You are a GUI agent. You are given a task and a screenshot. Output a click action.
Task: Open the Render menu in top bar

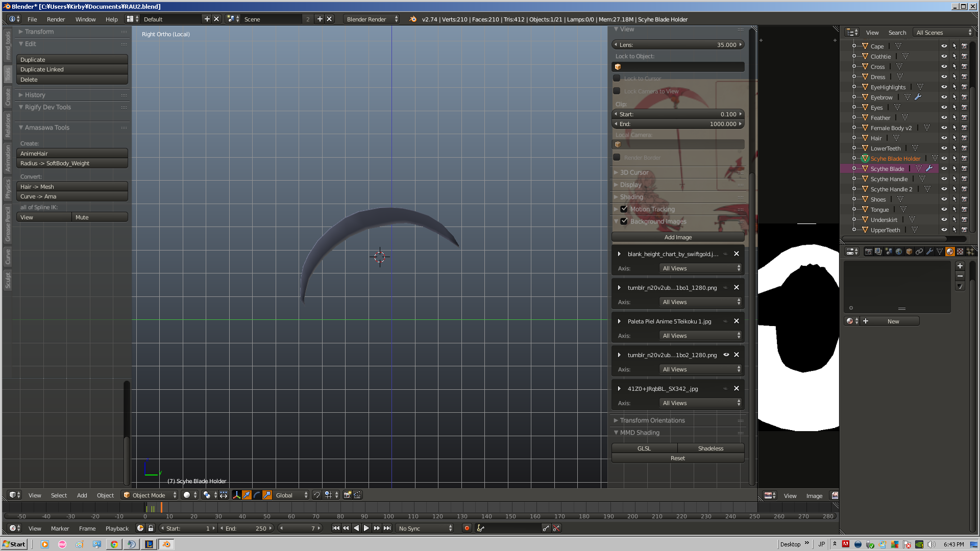[x=56, y=19]
